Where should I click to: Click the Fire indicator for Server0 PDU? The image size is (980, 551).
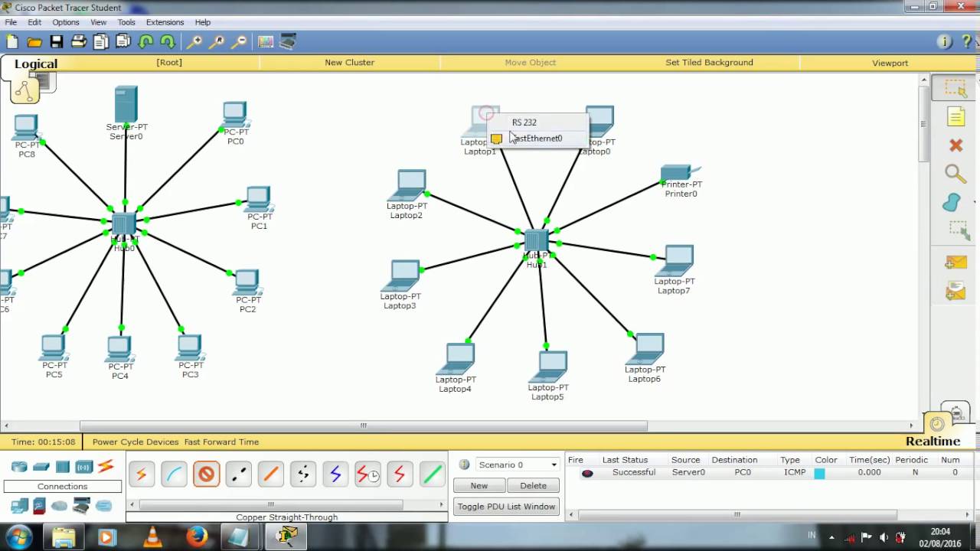click(587, 473)
